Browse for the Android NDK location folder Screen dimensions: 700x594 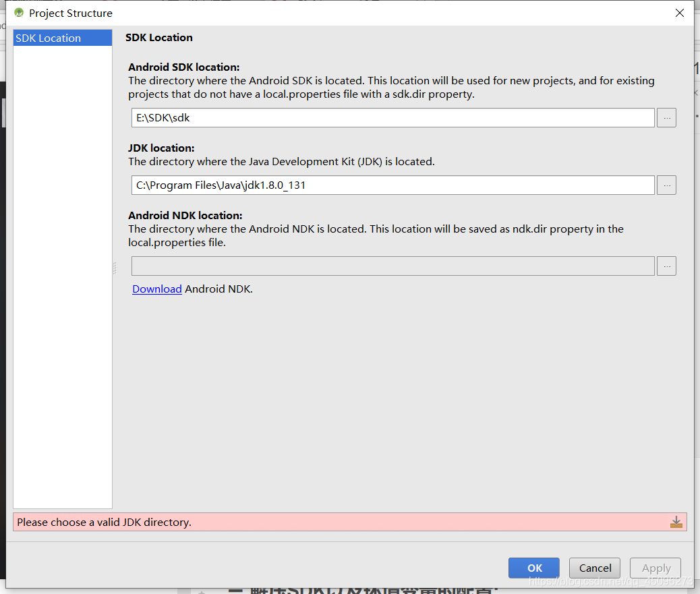[666, 266]
